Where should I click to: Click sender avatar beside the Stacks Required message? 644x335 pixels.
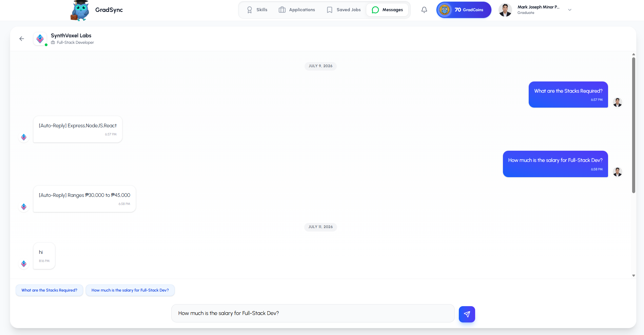pos(618,102)
